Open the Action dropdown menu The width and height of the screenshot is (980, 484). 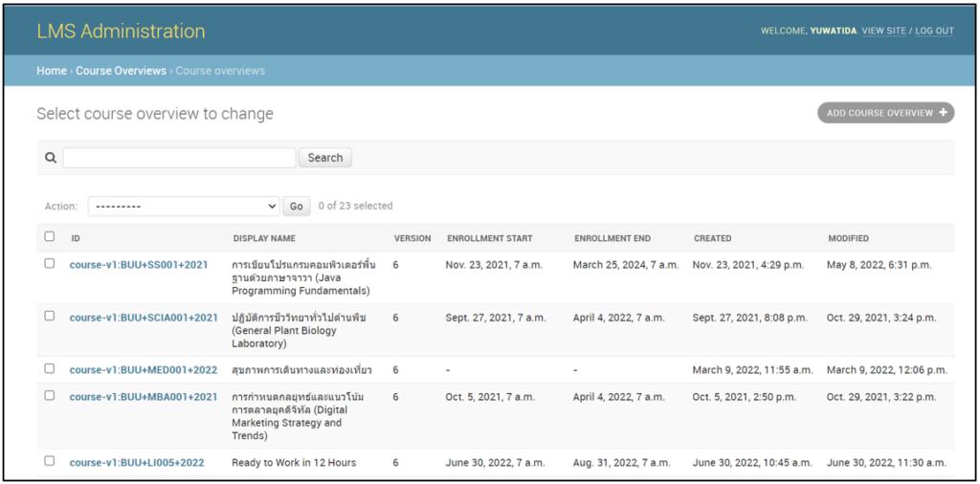[184, 206]
